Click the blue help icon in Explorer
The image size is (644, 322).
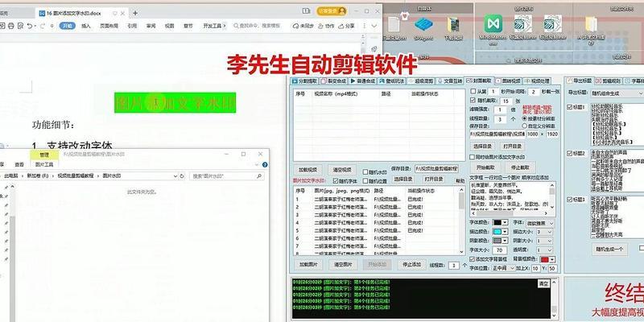tap(265, 165)
